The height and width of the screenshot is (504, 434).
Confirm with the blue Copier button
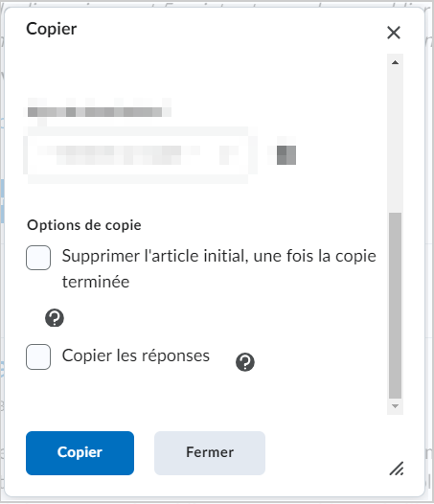80,453
